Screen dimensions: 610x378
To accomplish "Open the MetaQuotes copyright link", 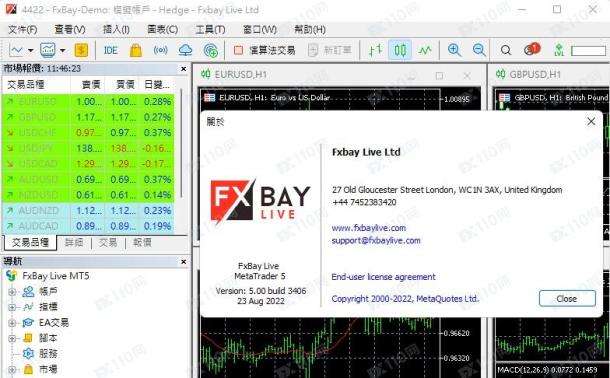I will click(x=405, y=299).
